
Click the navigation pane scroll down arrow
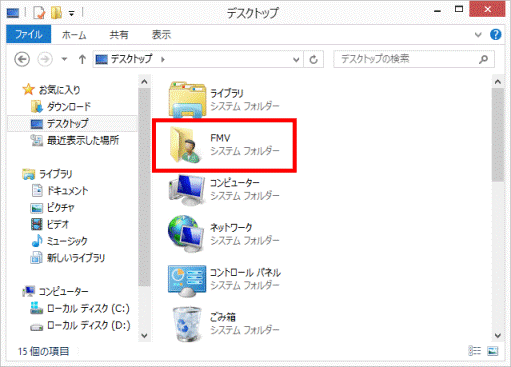(x=144, y=335)
